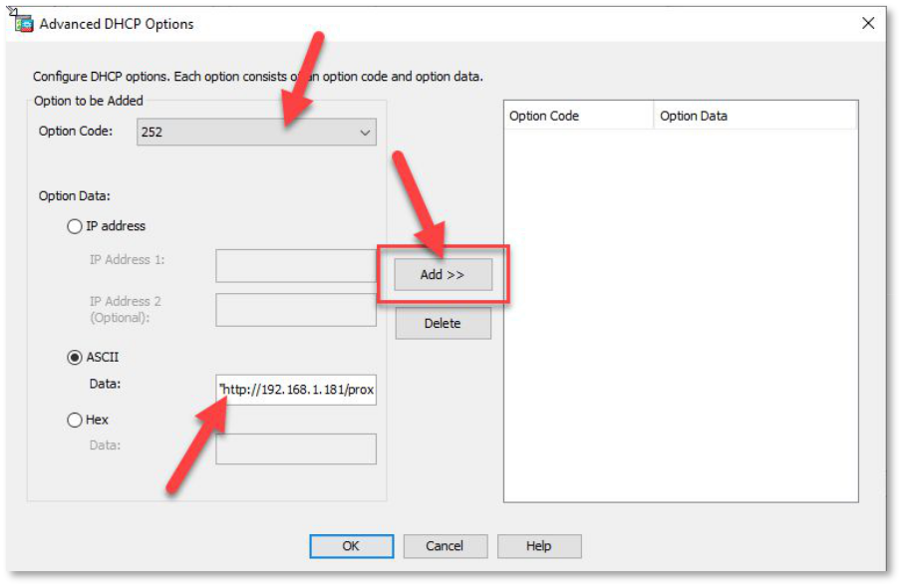Open Help for DHCP options
Image resolution: width=904 pixels, height=588 pixels.
[x=538, y=546]
